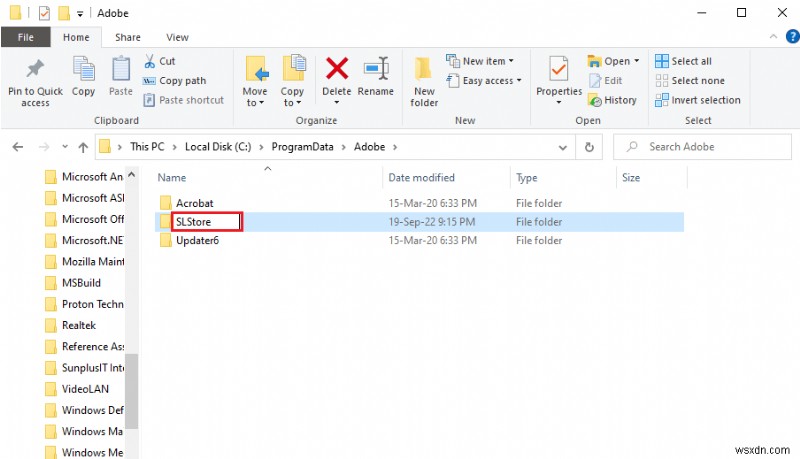Viewport: 800px width, 459px height.
Task: Open the Move to menu
Action: click(255, 82)
